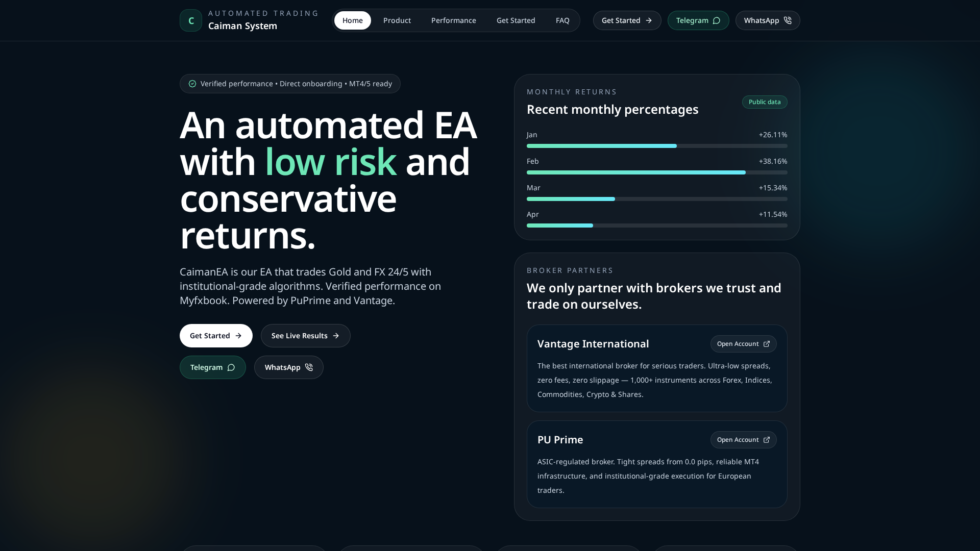The height and width of the screenshot is (551, 980).
Task: Click the arrow icon on See Live Results
Action: coord(336,336)
